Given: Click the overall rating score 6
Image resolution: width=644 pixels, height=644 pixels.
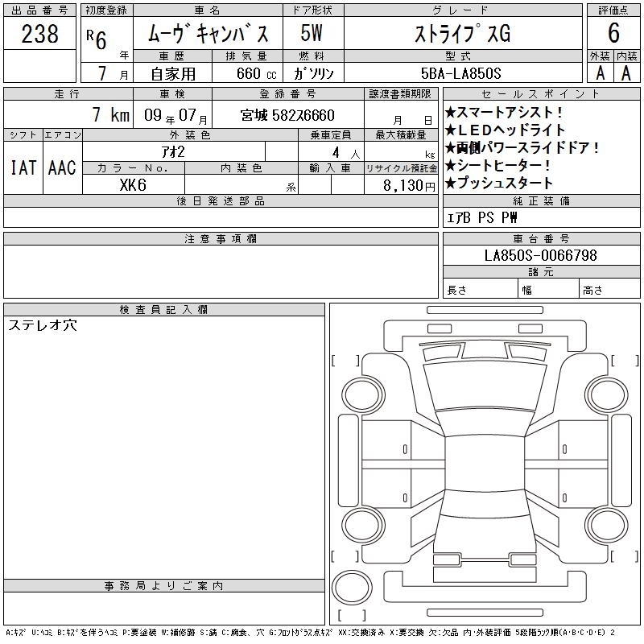Looking at the screenshot, I should pos(613,34).
